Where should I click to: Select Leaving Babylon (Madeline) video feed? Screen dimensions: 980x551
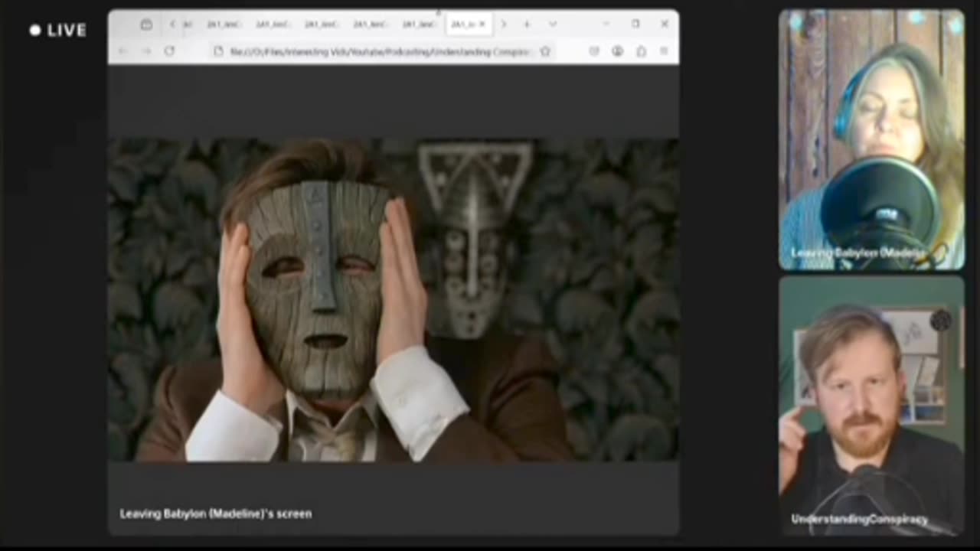[872, 140]
